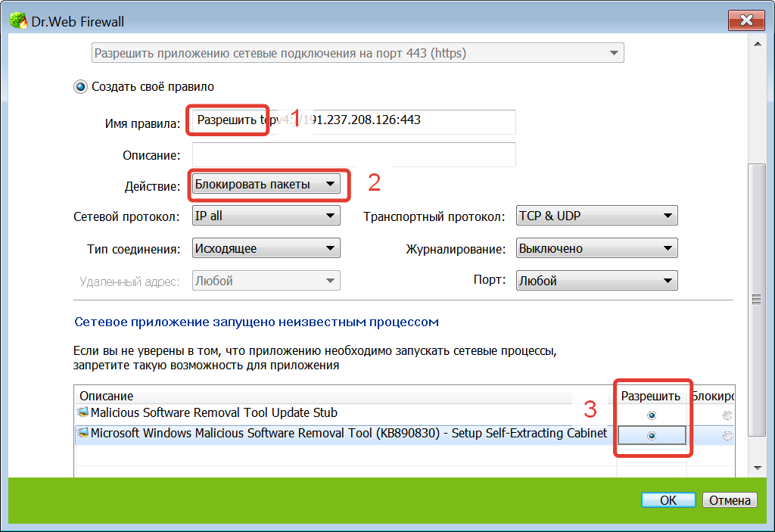Open the predefined rule dropdown at top

(356, 53)
